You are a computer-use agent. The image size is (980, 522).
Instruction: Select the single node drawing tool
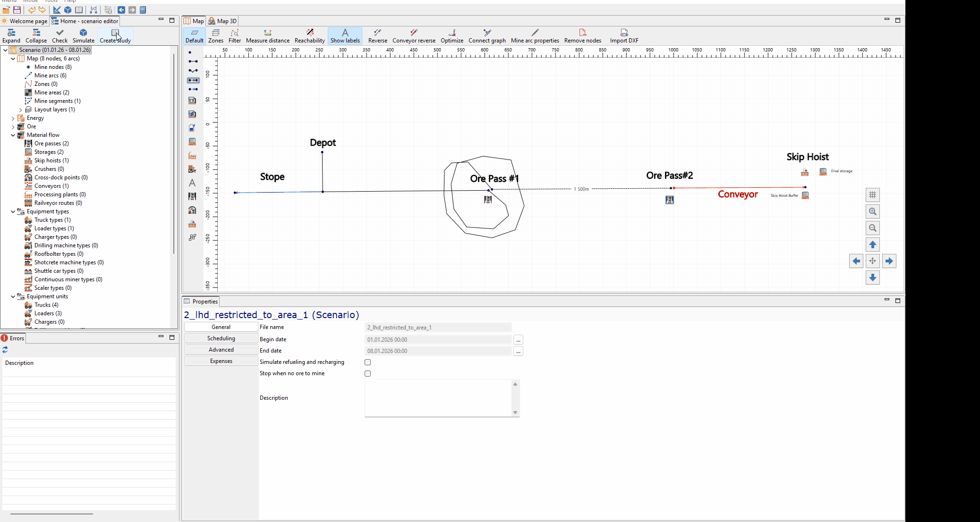(x=190, y=52)
